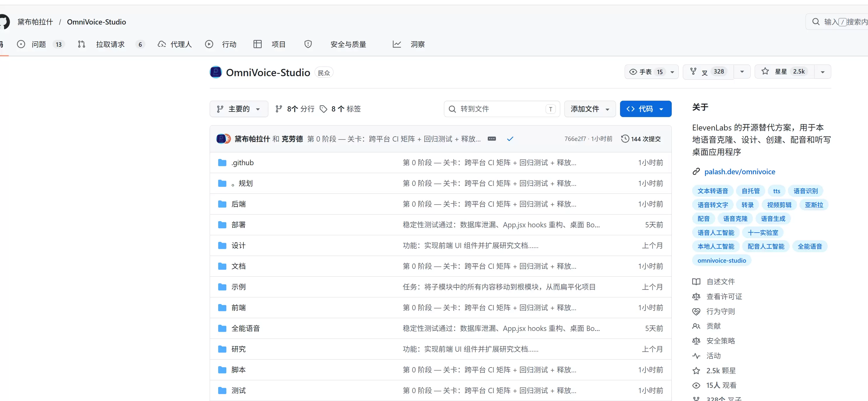The width and height of the screenshot is (868, 401).
Task: Open the 项目 tab
Action: pos(270,44)
